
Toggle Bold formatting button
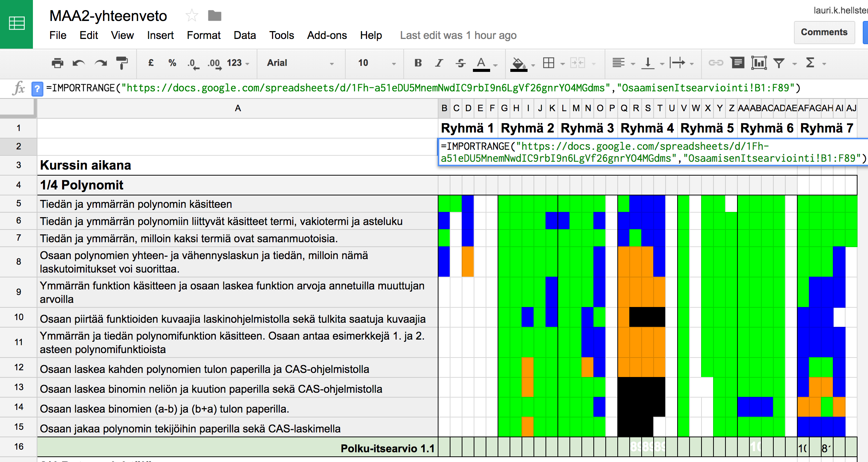(x=418, y=63)
